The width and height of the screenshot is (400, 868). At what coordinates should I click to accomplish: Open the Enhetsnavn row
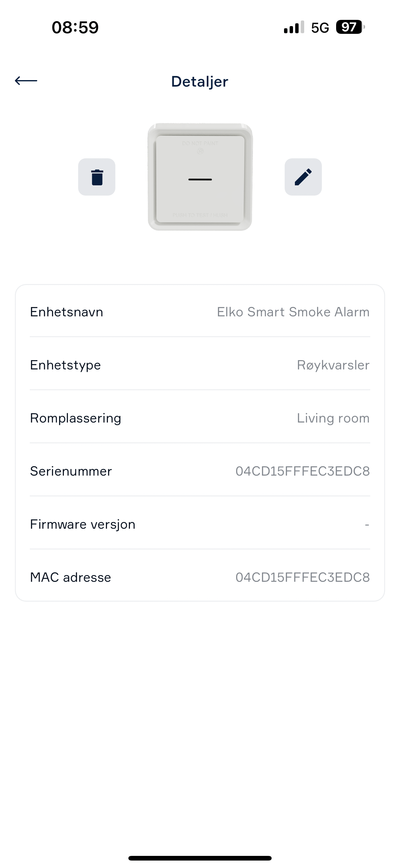[x=200, y=312]
